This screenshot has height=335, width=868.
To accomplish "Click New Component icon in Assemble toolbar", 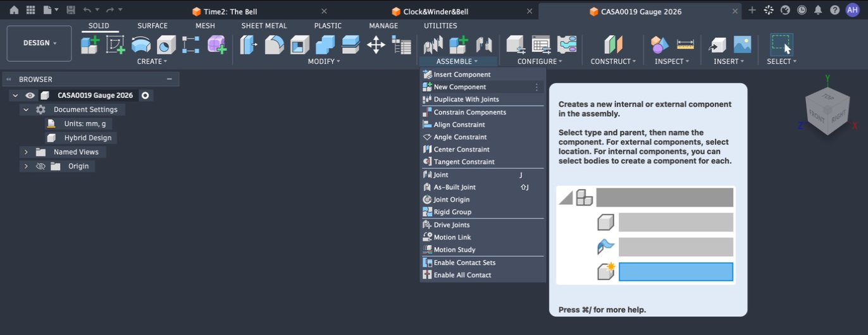I will (458, 45).
